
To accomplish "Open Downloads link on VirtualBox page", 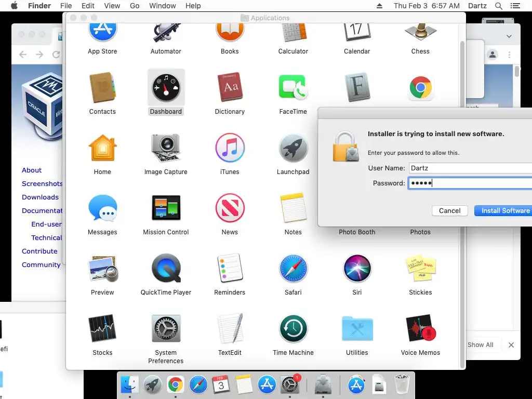I will pos(40,197).
